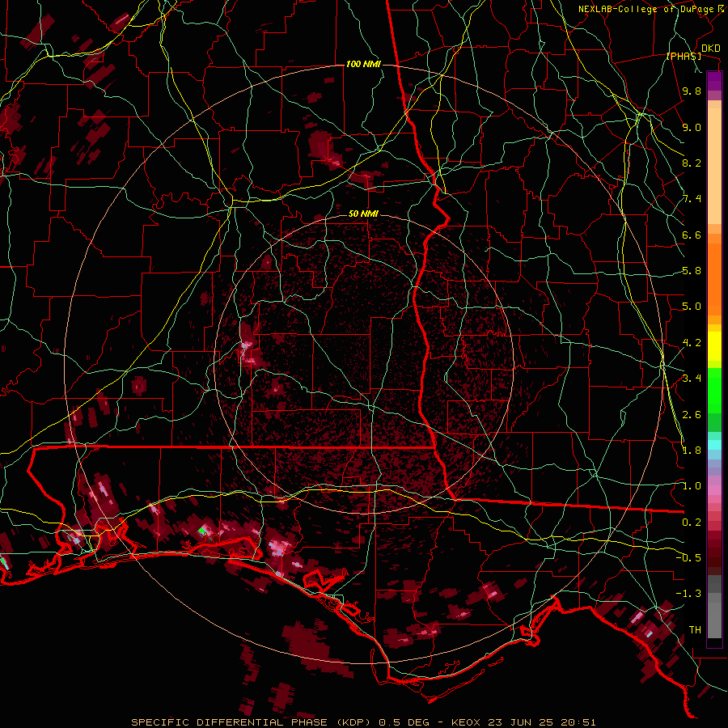Pick the bright green color bar band

coord(714,389)
